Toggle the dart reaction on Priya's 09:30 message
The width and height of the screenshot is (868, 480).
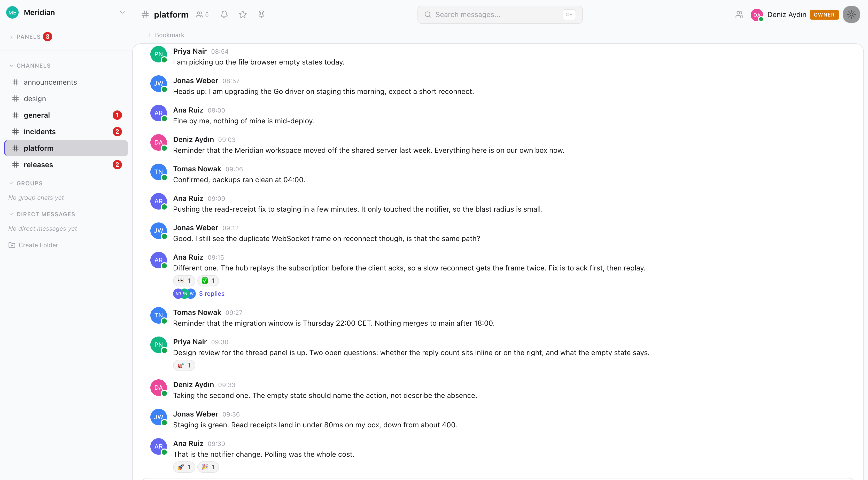click(184, 366)
